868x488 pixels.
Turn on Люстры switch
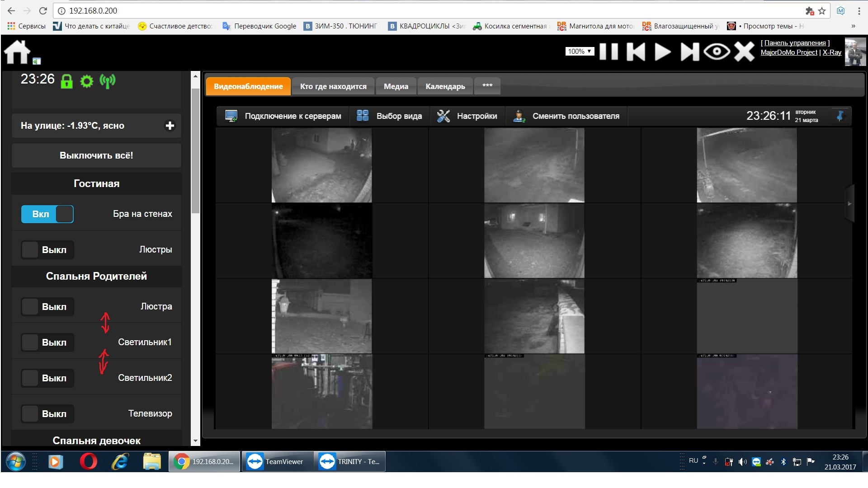tap(47, 250)
